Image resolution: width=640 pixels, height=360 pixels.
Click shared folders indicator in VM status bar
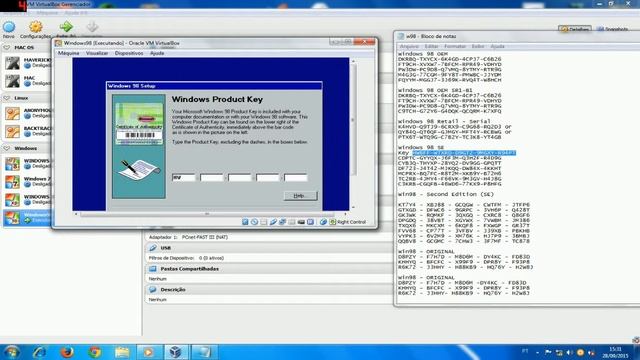[292, 222]
